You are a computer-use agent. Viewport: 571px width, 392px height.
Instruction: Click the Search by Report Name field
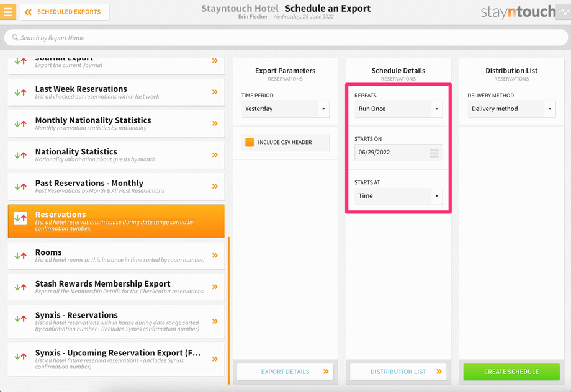(x=286, y=37)
